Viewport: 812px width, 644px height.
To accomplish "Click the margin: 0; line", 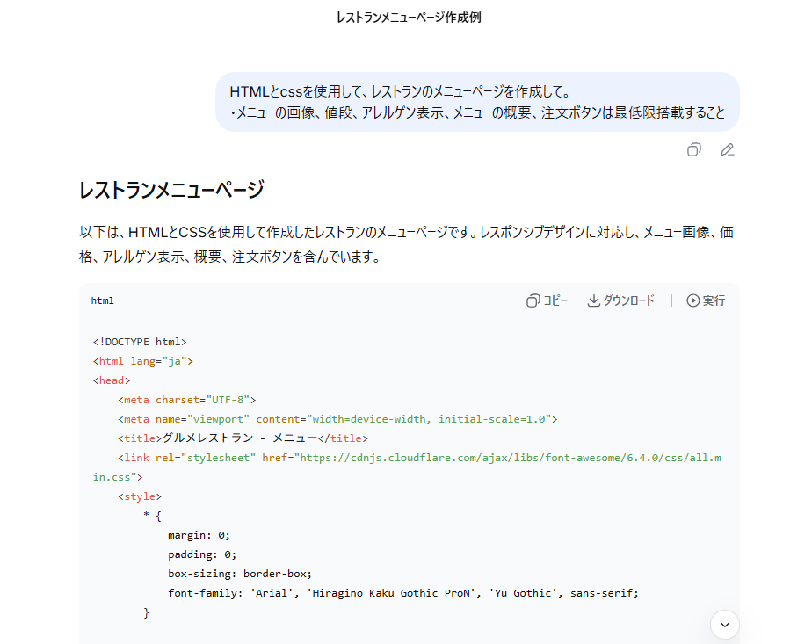I will pyautogui.click(x=199, y=535).
